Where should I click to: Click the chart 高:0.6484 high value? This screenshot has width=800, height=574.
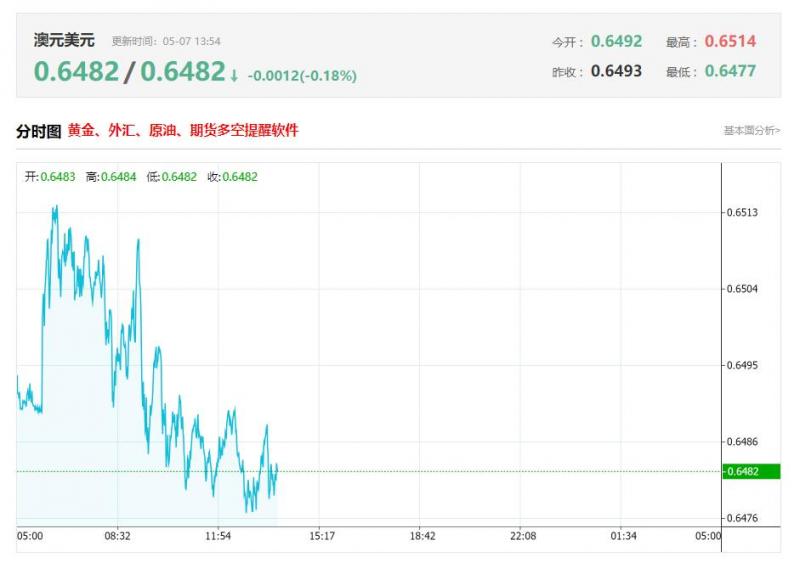(x=111, y=177)
